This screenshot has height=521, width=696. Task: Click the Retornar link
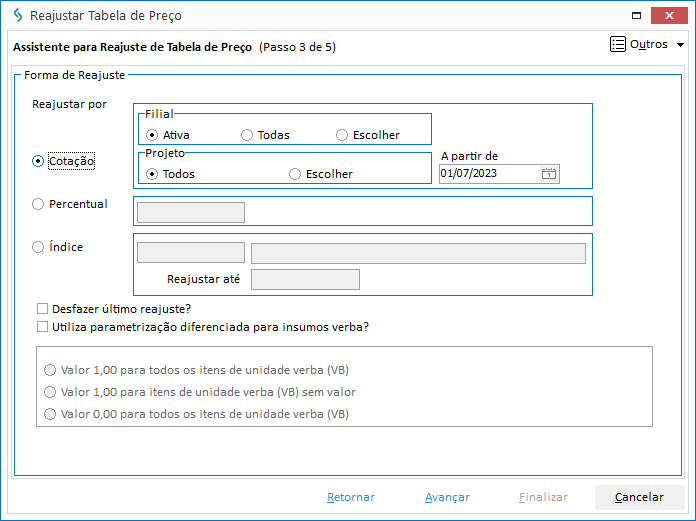pyautogui.click(x=351, y=497)
